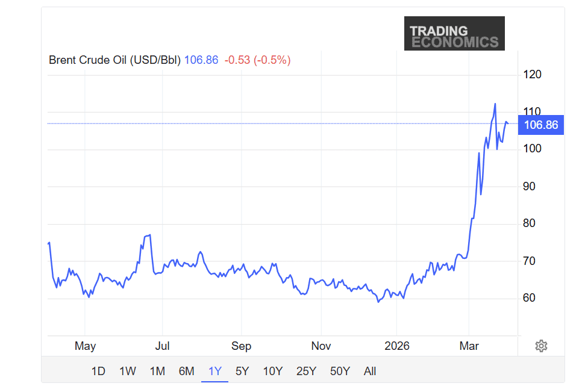
Task: Switch to the 1D timeframe
Action: (x=98, y=372)
